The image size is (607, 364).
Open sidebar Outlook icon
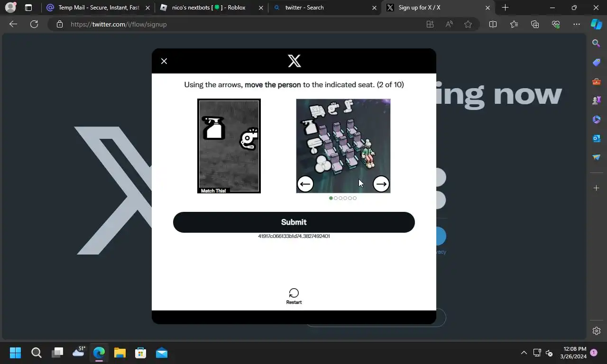click(x=597, y=138)
